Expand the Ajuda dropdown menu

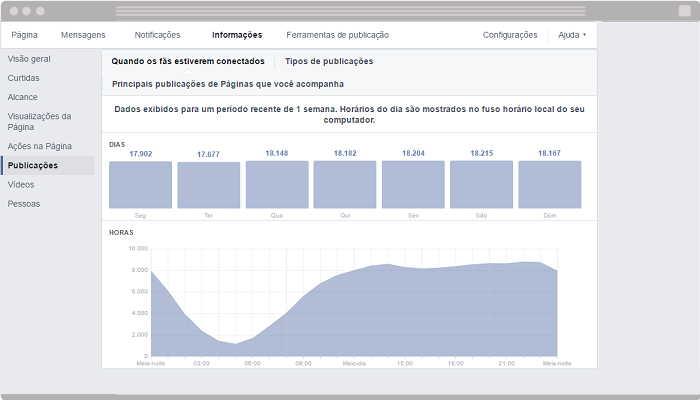[x=572, y=35]
